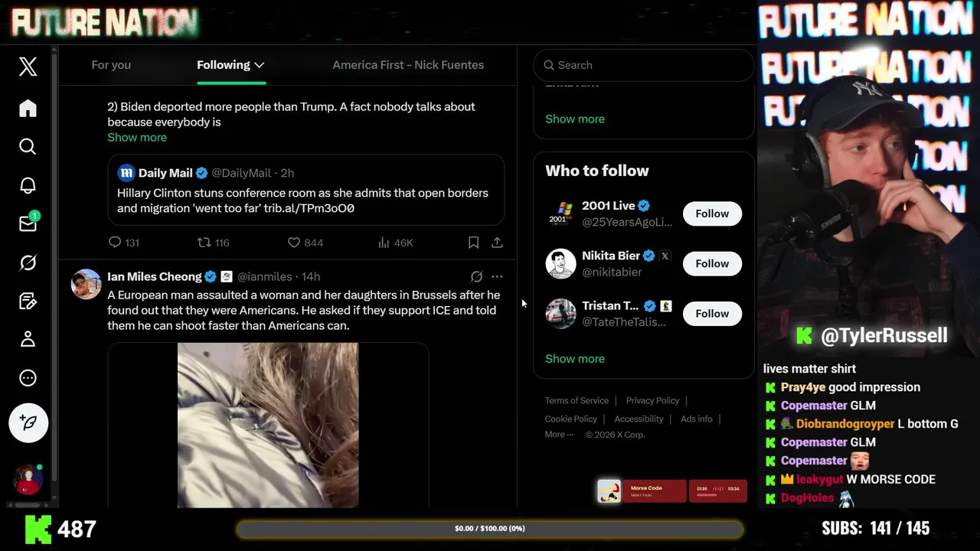Open Ads info footer link
The width and height of the screenshot is (980, 551).
click(x=696, y=419)
